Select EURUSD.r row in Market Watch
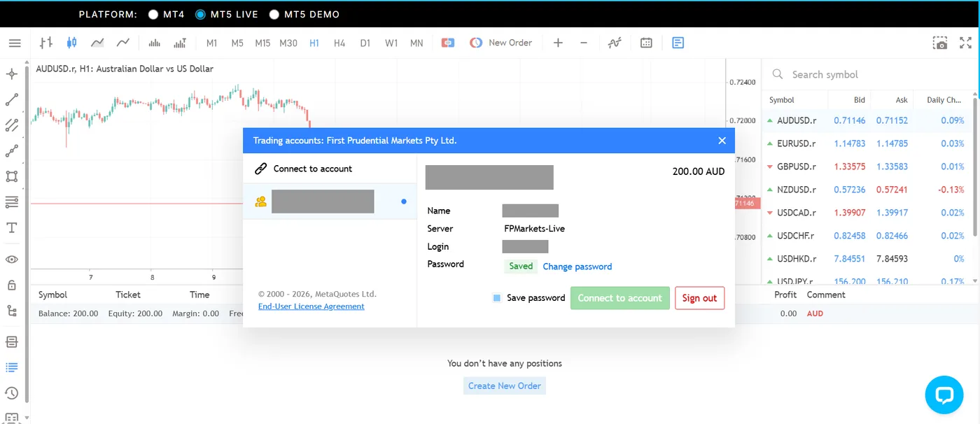The height and width of the screenshot is (424, 980). (867, 143)
